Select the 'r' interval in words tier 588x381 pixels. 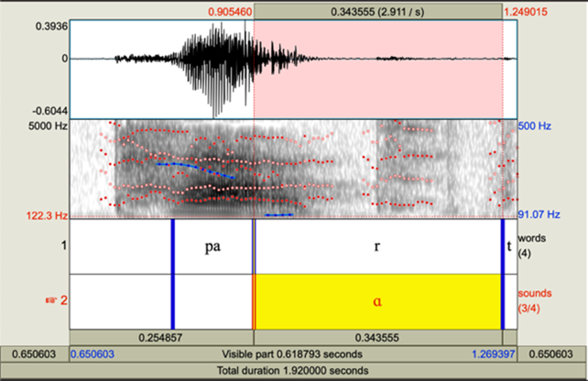[377, 247]
